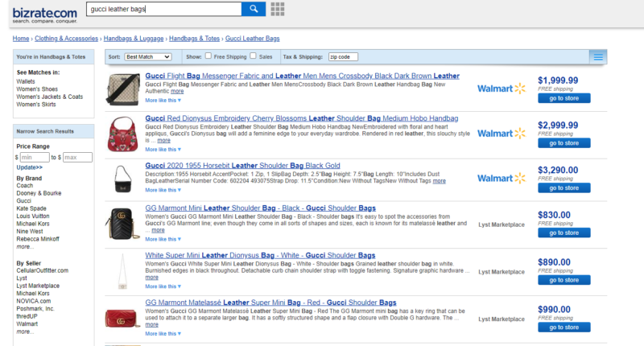The height and width of the screenshot is (346, 644).
Task: Expand More like this under Flight Bag
Action: coord(163,100)
